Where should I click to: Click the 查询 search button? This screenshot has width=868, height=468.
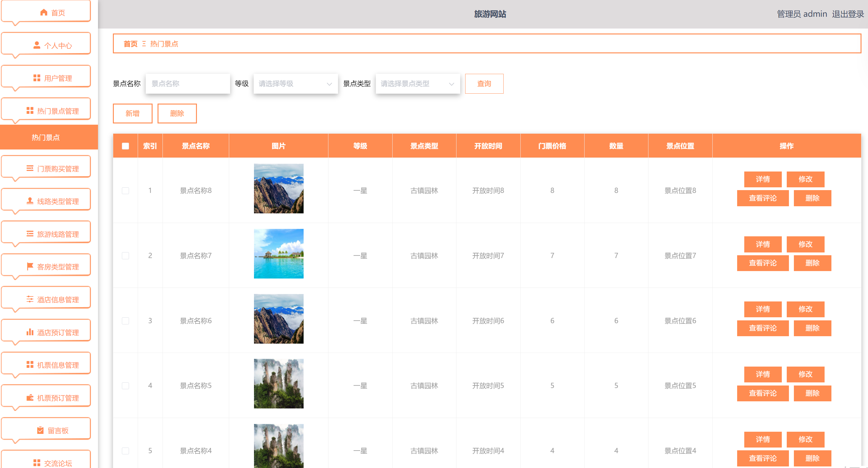[484, 83]
